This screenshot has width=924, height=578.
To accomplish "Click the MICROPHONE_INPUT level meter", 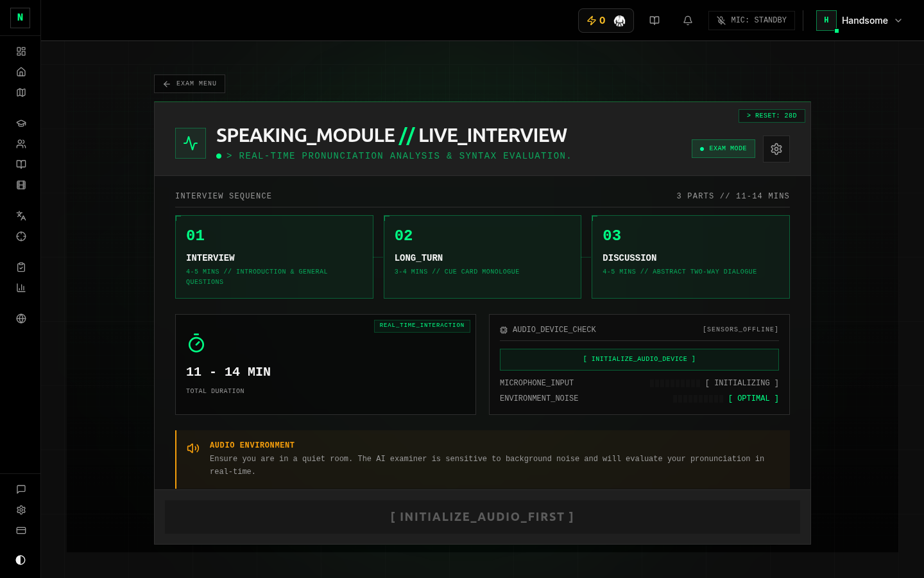I will [675, 383].
